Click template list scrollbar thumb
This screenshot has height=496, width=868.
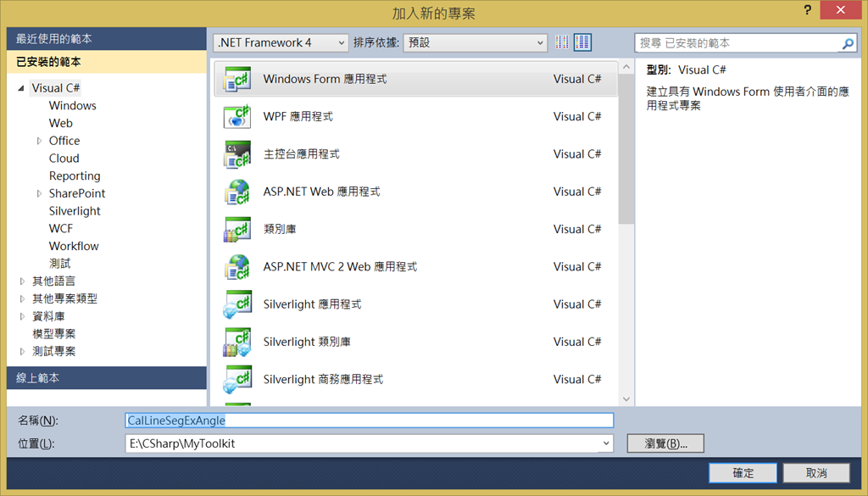(626, 149)
